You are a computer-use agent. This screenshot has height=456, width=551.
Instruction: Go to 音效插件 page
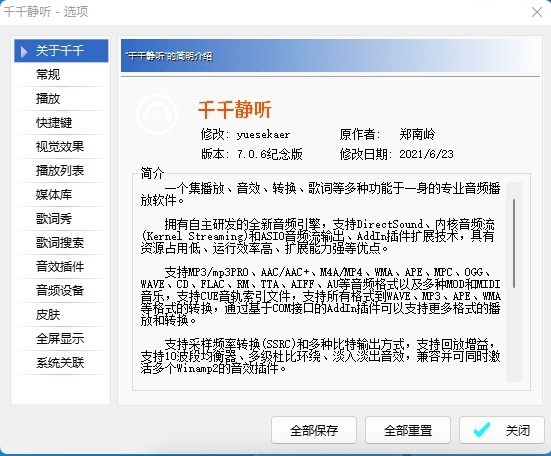coord(61,267)
